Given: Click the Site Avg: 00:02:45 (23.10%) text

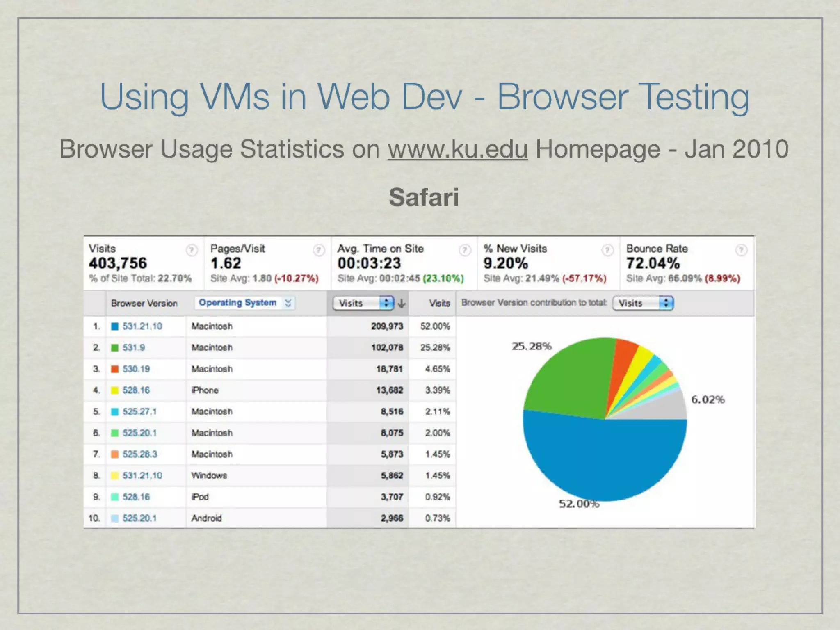Looking at the screenshot, I should [x=400, y=278].
